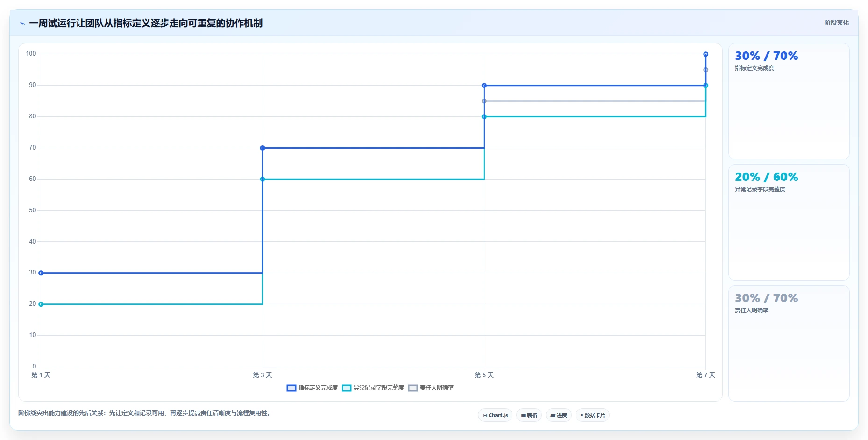
Task: Click the 100 y-axis label
Action: 31,54
